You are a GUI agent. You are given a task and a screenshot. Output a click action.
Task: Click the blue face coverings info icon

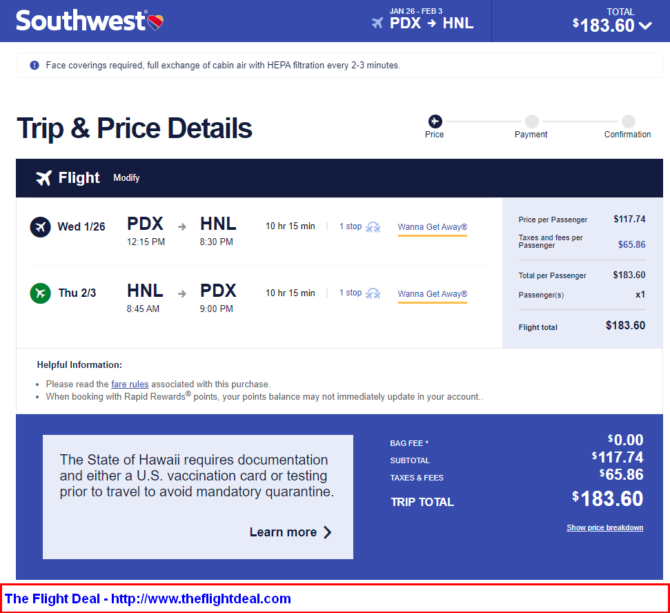[x=34, y=65]
